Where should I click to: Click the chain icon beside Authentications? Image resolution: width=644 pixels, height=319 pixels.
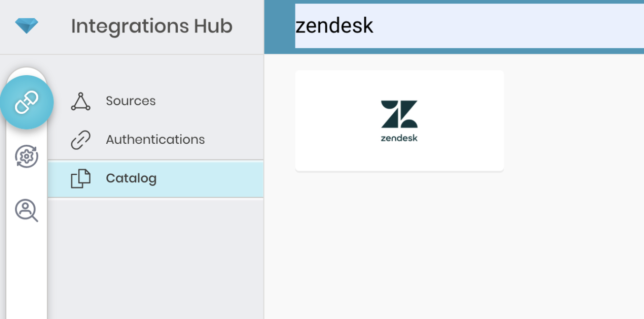click(81, 140)
